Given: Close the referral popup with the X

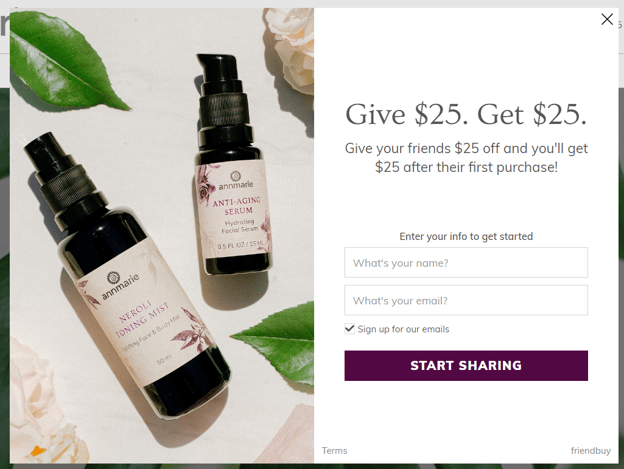Looking at the screenshot, I should [607, 19].
